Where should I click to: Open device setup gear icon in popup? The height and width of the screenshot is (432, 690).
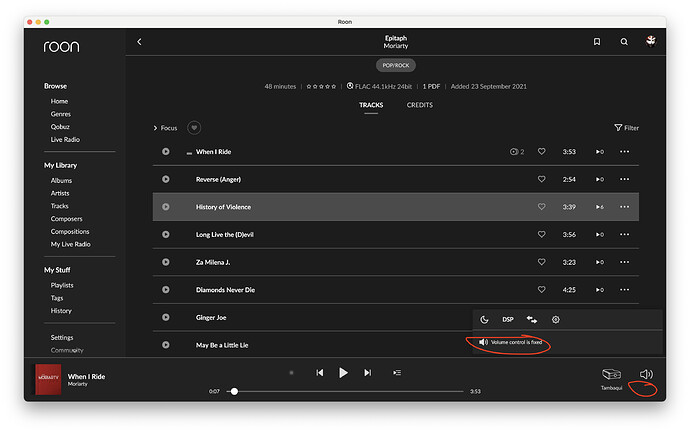point(556,320)
